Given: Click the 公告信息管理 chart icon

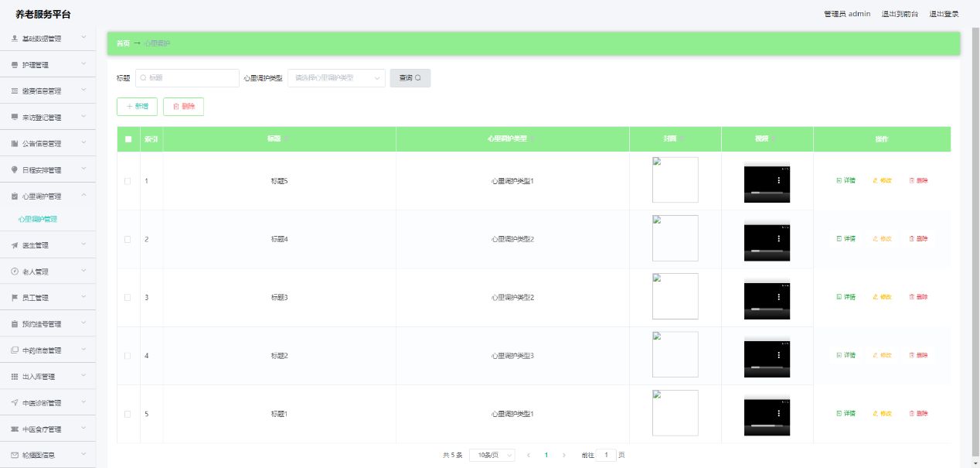Looking at the screenshot, I should click(15, 144).
